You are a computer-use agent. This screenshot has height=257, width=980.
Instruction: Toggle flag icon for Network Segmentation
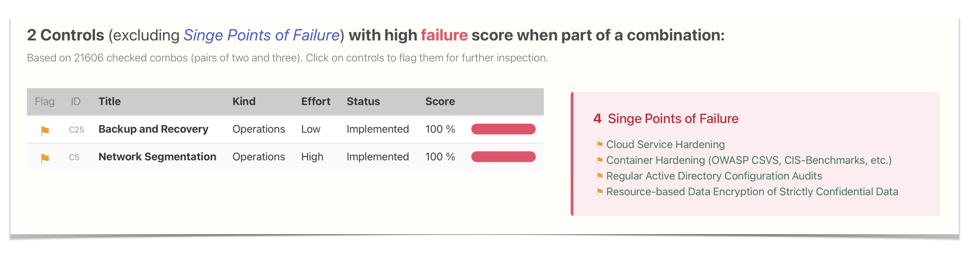pos(45,158)
